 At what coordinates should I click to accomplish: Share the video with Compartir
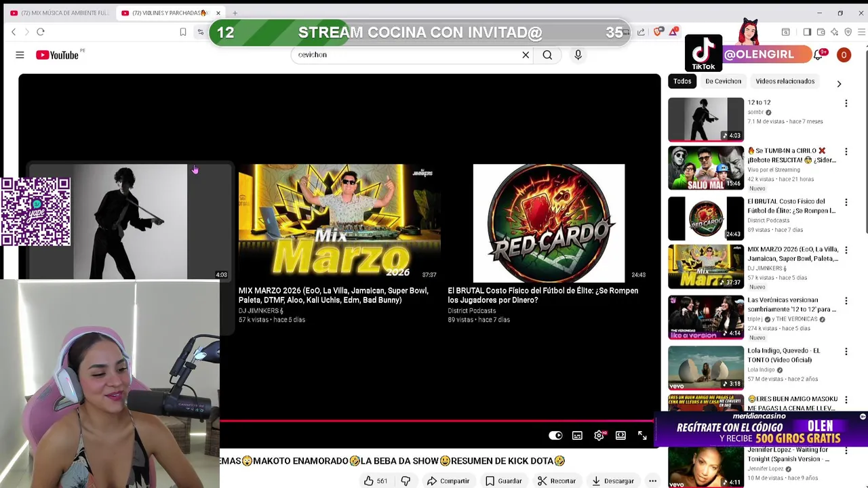click(448, 481)
